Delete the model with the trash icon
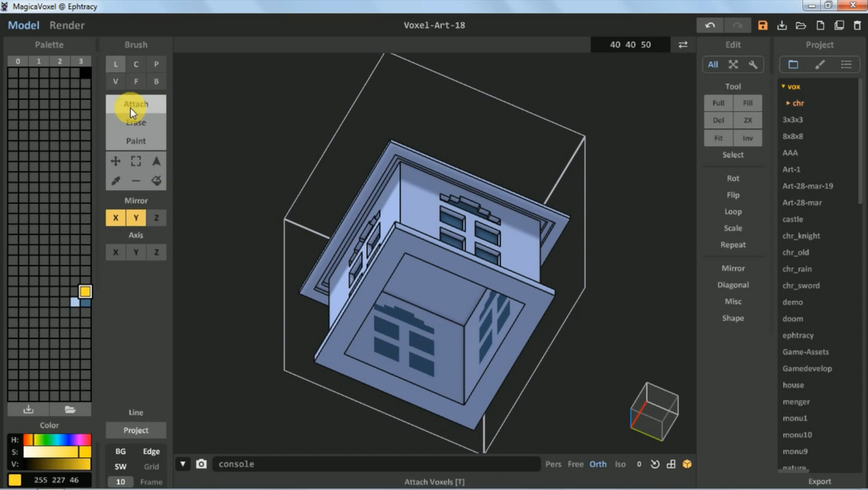Screen dimensions: 868x490 tap(857, 26)
